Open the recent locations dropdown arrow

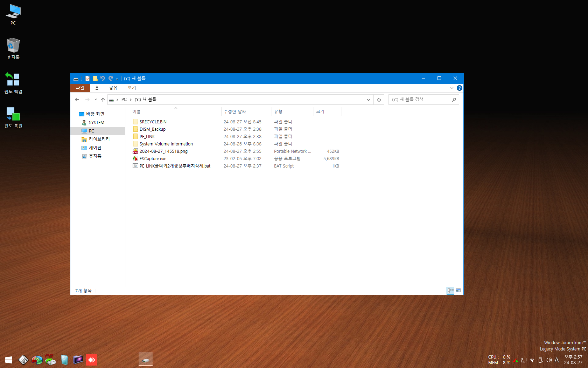point(96,100)
